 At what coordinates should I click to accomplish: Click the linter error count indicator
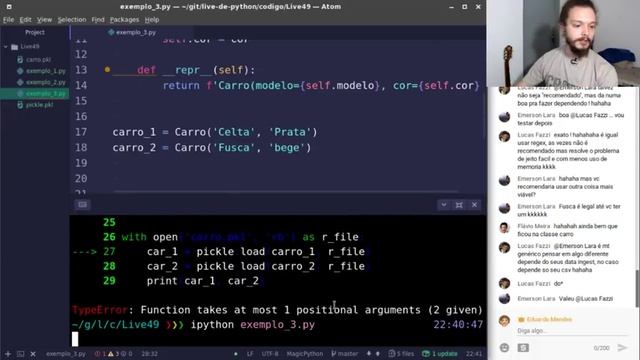(x=100, y=353)
